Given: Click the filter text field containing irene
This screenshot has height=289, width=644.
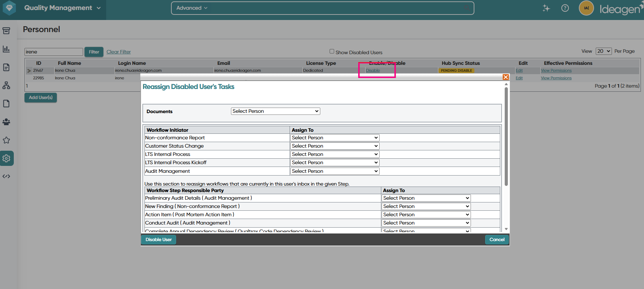Looking at the screenshot, I should pyautogui.click(x=54, y=52).
